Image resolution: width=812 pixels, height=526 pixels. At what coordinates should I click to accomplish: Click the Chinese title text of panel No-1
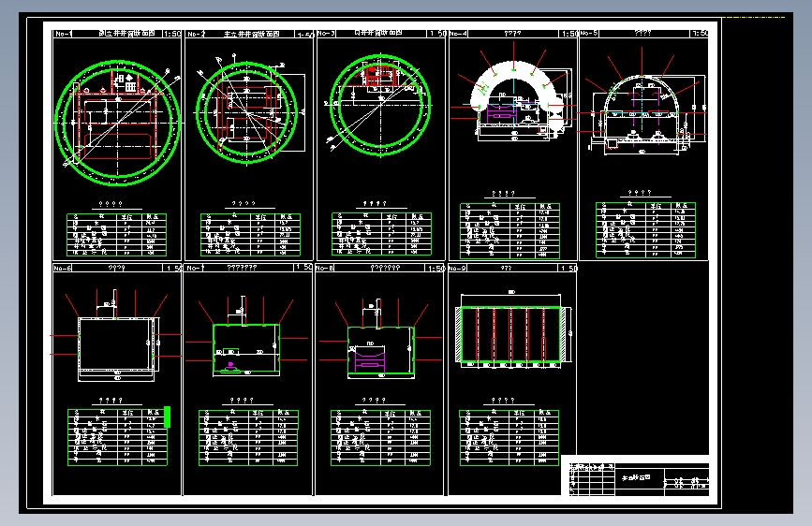[126, 33]
